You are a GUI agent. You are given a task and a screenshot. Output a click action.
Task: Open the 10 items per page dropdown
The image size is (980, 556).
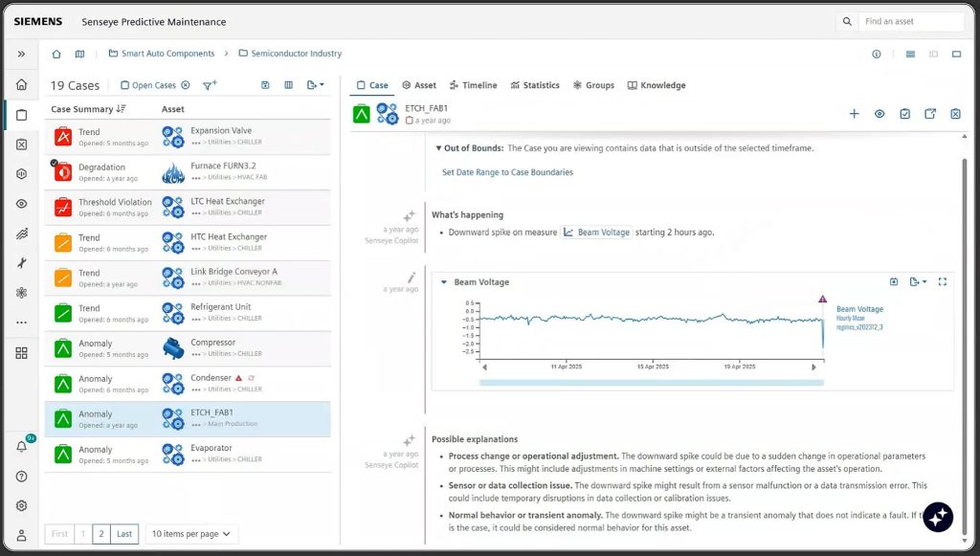(191, 534)
